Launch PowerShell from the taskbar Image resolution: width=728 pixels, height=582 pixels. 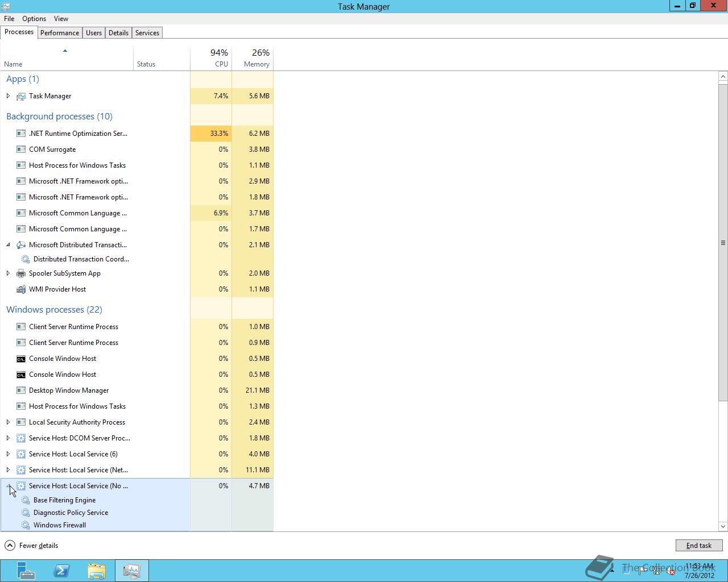click(x=61, y=571)
